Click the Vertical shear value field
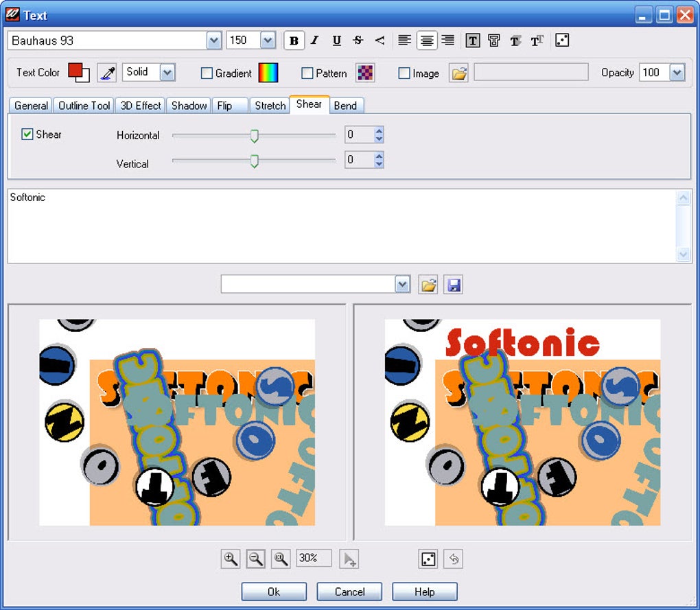Viewport: 700px width, 610px height. point(360,160)
